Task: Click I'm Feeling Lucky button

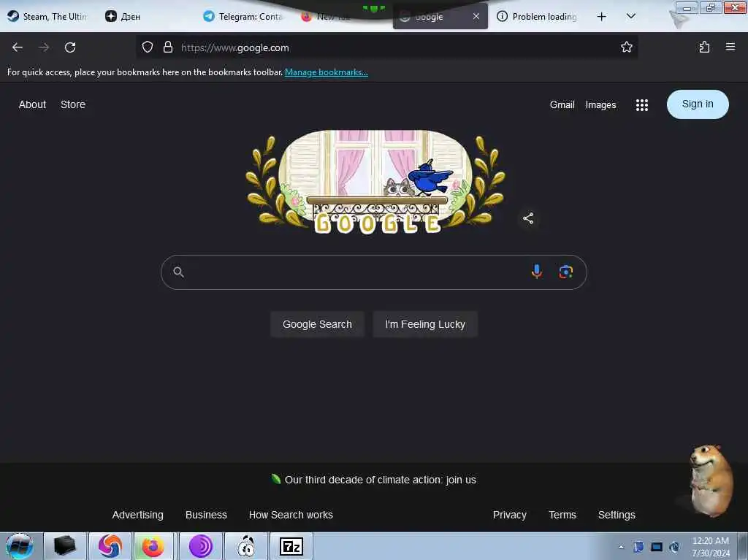Action: [425, 324]
